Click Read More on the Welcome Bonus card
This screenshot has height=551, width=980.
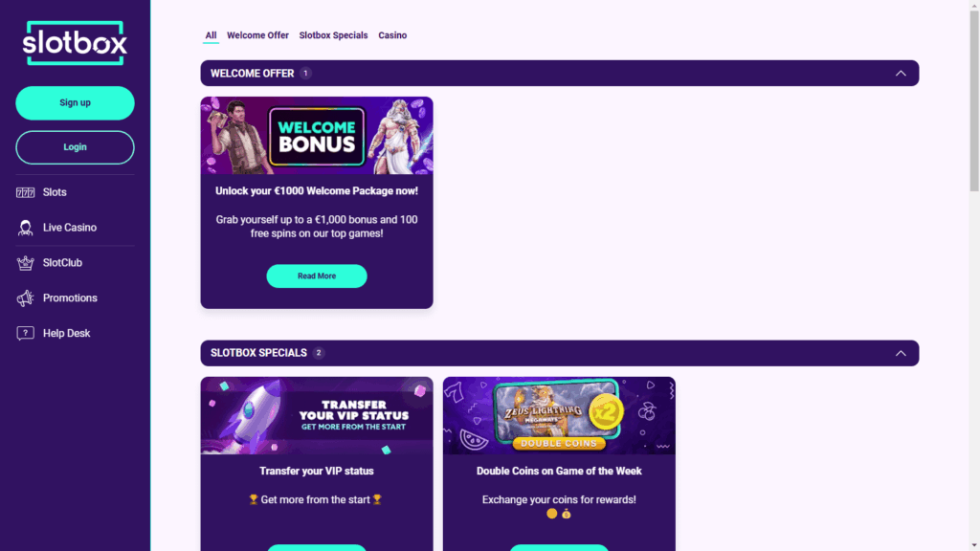click(317, 276)
